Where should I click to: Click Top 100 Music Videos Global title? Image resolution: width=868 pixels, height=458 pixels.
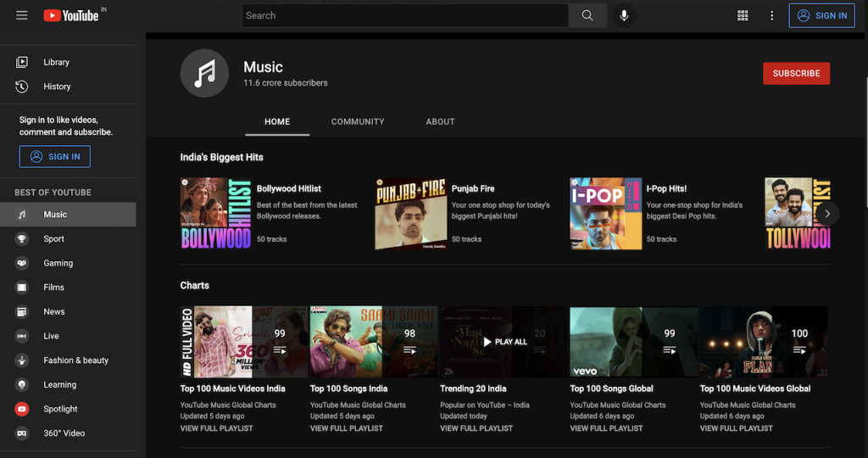[x=755, y=388]
